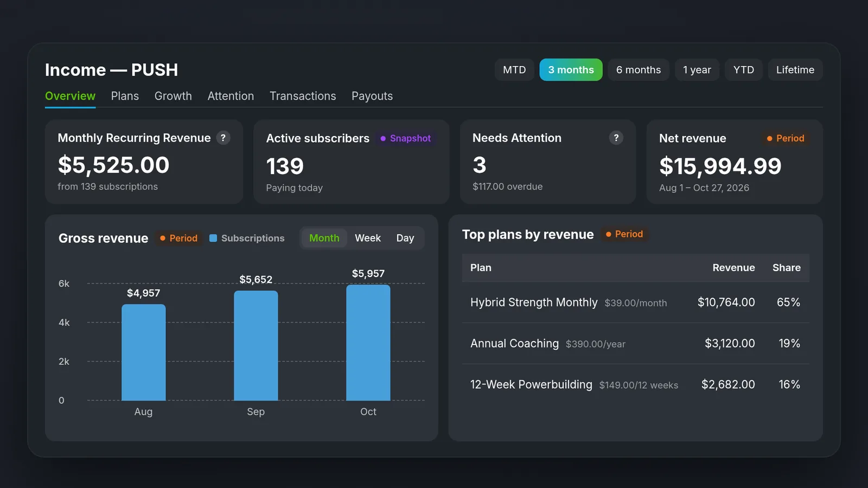This screenshot has height=488, width=868.
Task: Click the blue Subscriptions legend swatch
Action: pos(213,238)
